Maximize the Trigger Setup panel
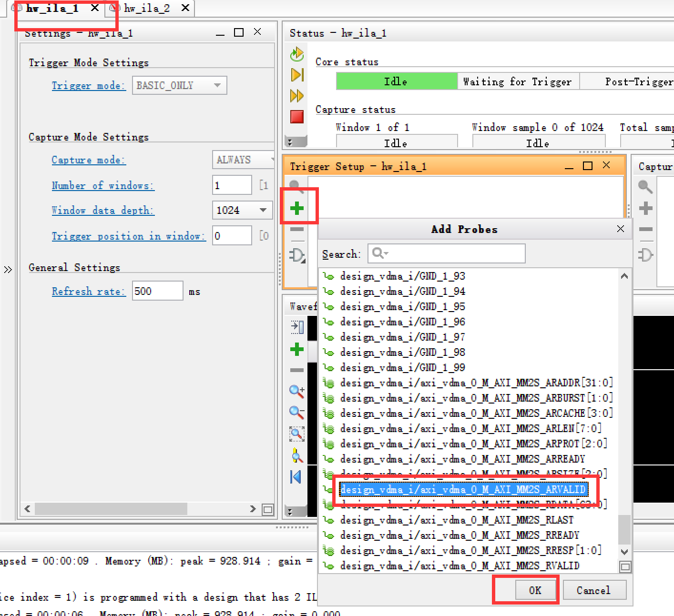674x616 pixels. point(588,165)
